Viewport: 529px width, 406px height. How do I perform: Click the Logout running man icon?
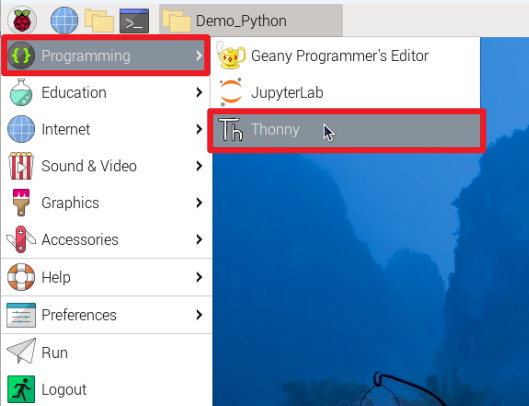coord(21,389)
